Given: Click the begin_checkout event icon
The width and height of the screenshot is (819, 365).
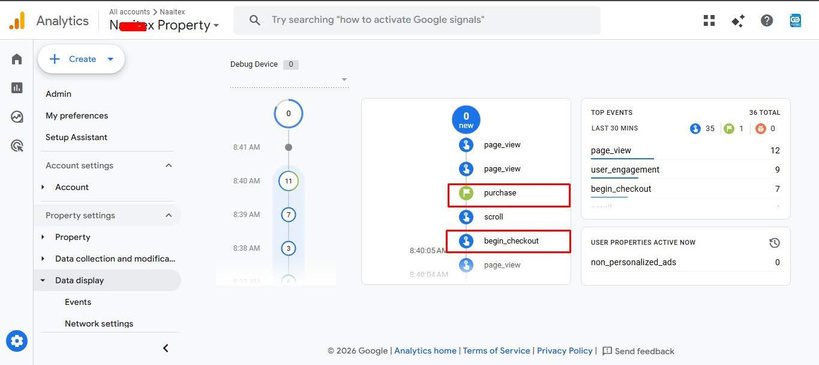Looking at the screenshot, I should (466, 241).
